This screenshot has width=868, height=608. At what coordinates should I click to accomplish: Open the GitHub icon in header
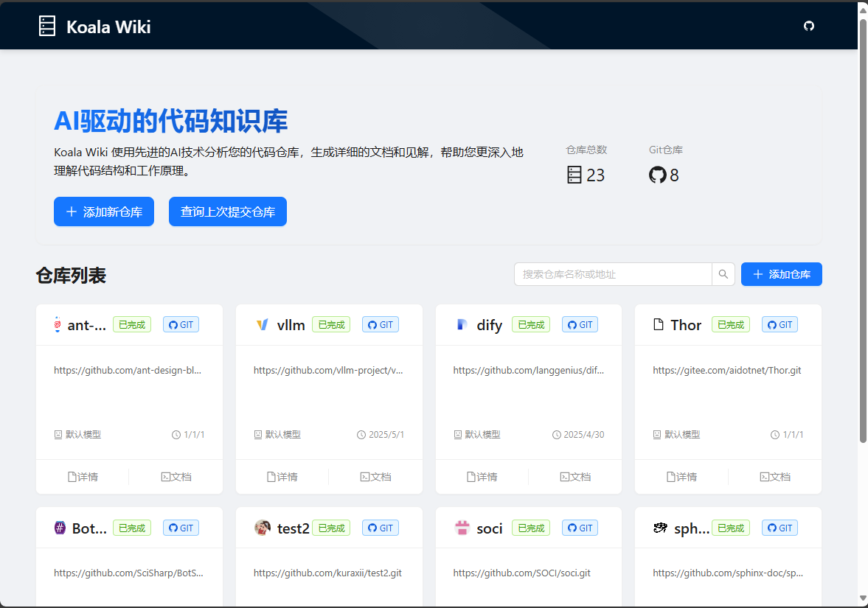tap(809, 26)
